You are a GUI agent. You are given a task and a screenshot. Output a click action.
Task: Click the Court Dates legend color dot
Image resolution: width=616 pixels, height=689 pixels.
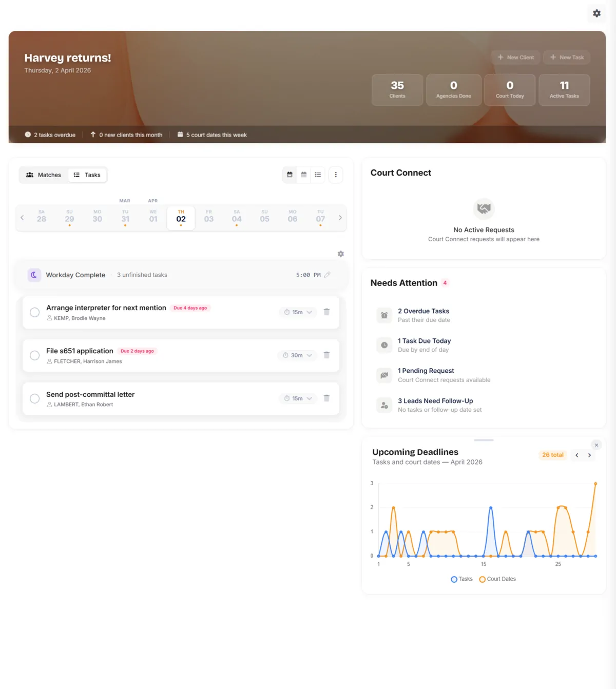click(482, 579)
